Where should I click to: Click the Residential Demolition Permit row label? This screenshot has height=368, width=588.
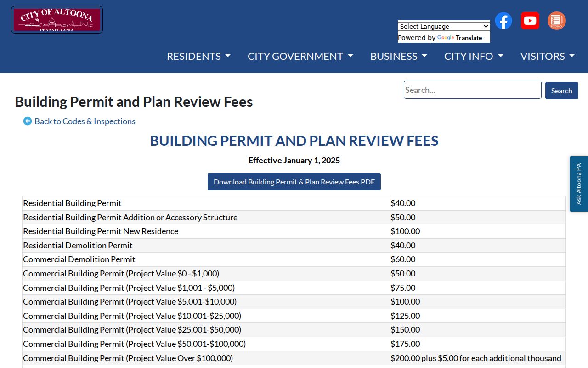(x=78, y=246)
